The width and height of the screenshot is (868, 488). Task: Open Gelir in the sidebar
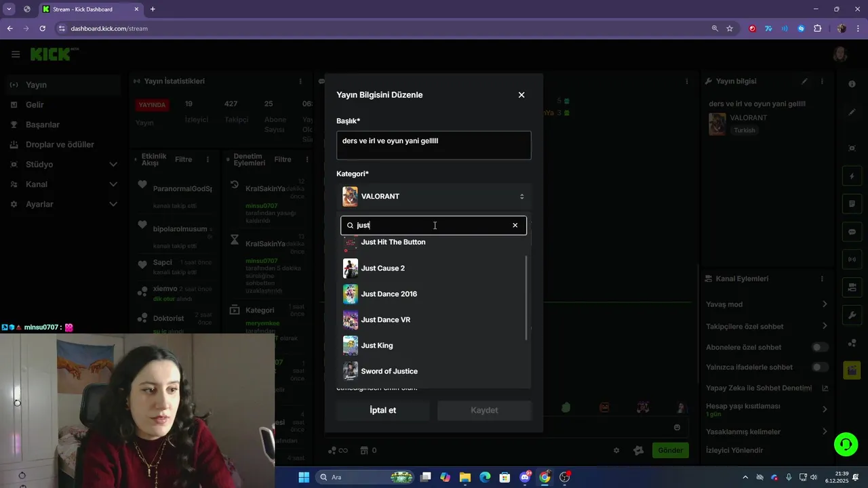click(x=64, y=105)
